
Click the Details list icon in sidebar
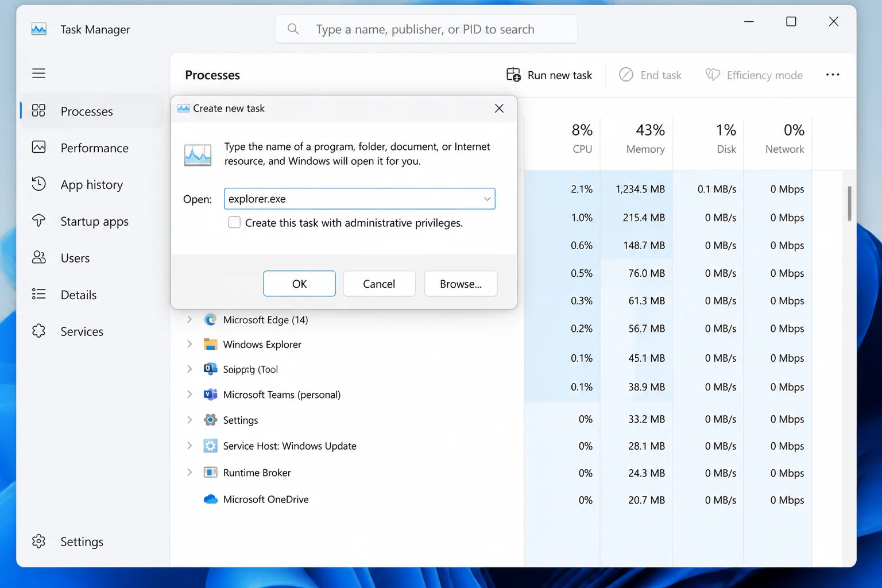(38, 295)
